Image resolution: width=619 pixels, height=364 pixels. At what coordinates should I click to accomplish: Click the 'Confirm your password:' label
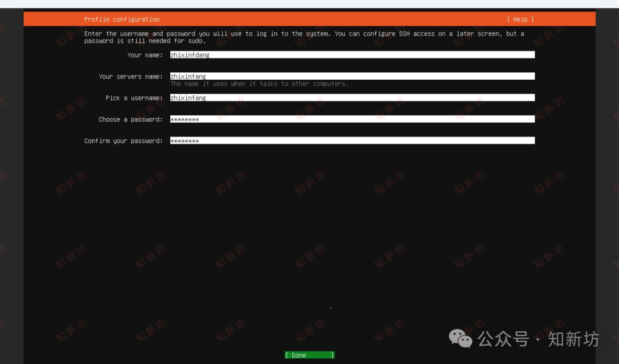[124, 140]
